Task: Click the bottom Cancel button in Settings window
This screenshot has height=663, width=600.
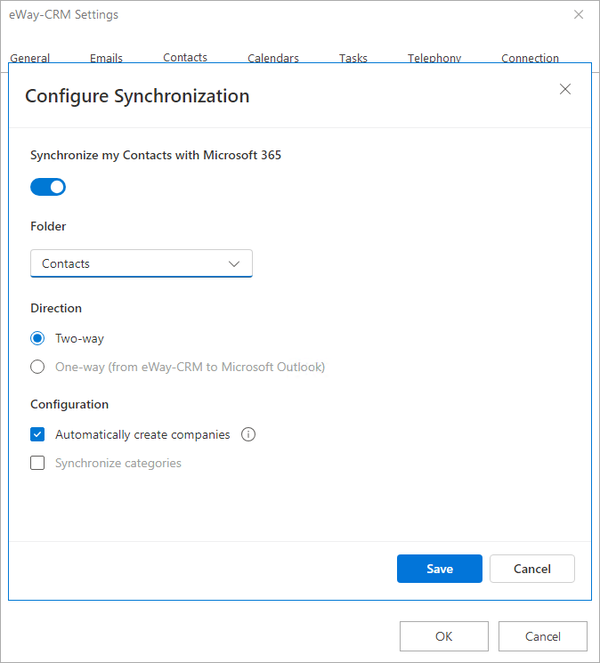Action: tap(543, 636)
